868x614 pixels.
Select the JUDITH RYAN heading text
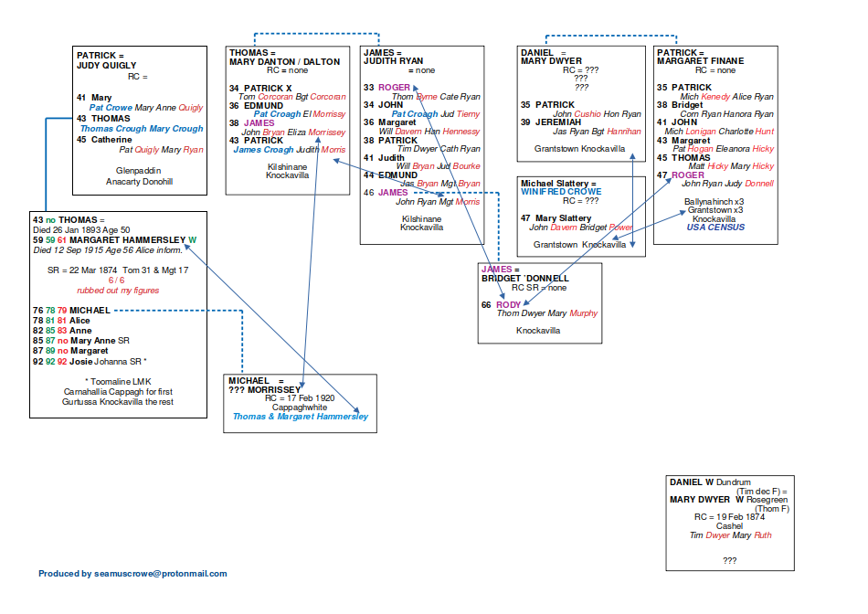[x=394, y=61]
